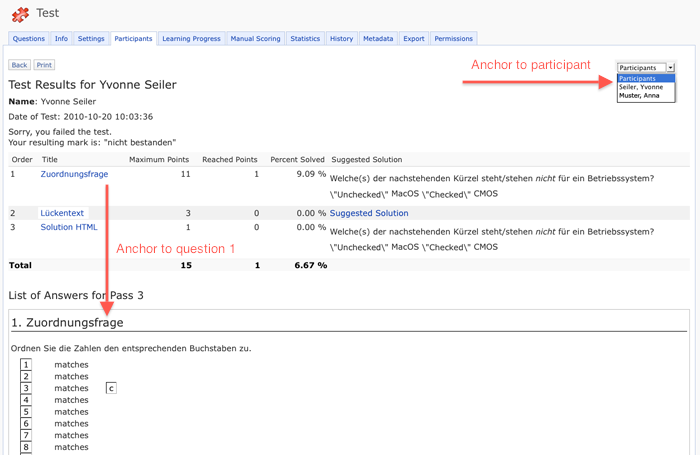700x455 pixels.
Task: Choose Seiler, Yvonne from the dropdown list
Action: (x=641, y=87)
